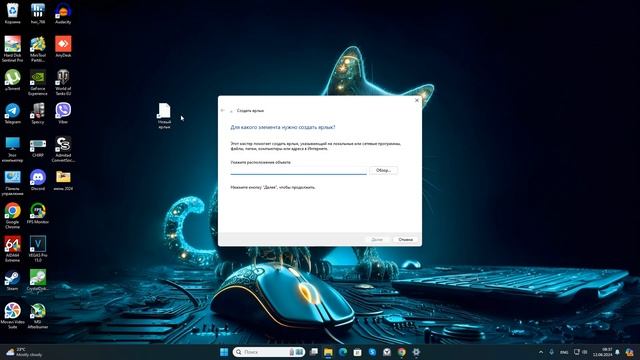Show hidden system tray icons
Screen dimensions: 640x360
(x=541, y=352)
